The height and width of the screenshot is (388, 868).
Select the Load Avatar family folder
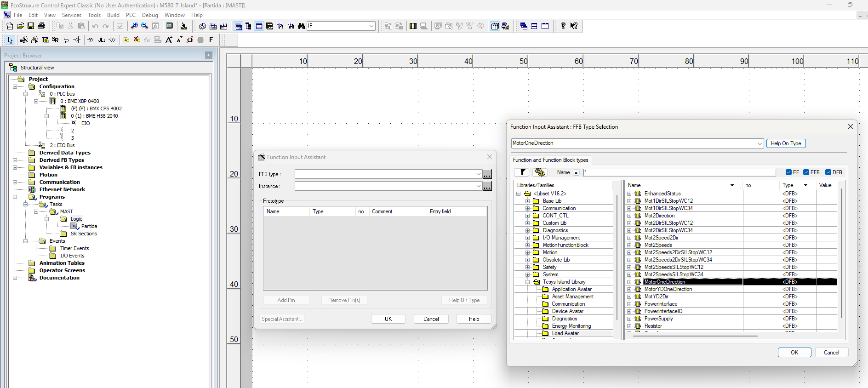[565, 333]
